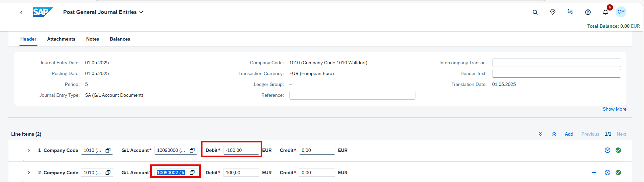This screenshot has width=644, height=182.
Task: Open the notifications bell icon
Action: [x=605, y=12]
